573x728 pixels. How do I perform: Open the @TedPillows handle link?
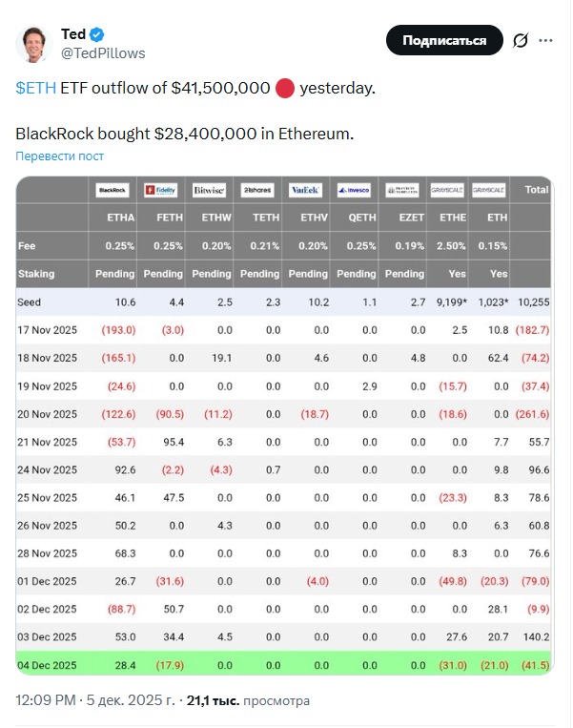click(103, 53)
